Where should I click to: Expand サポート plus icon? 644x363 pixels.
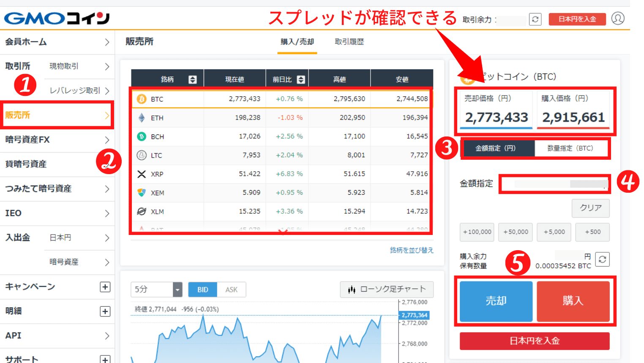105,359
